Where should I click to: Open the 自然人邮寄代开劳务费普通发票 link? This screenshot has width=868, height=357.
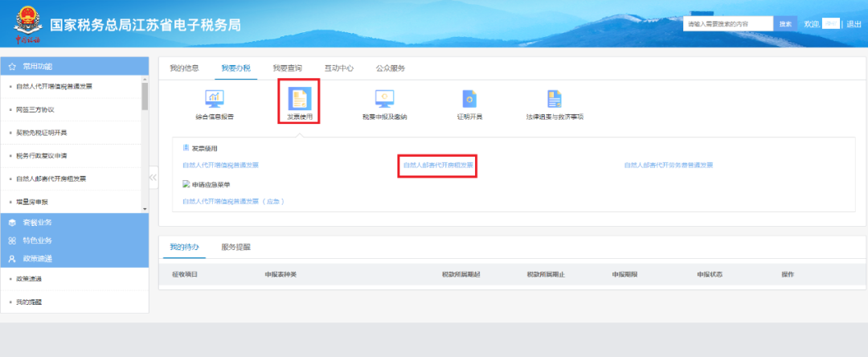pyautogui.click(x=668, y=165)
